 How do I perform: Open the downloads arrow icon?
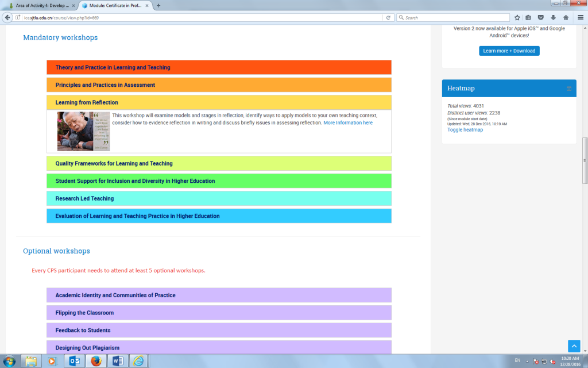(553, 17)
